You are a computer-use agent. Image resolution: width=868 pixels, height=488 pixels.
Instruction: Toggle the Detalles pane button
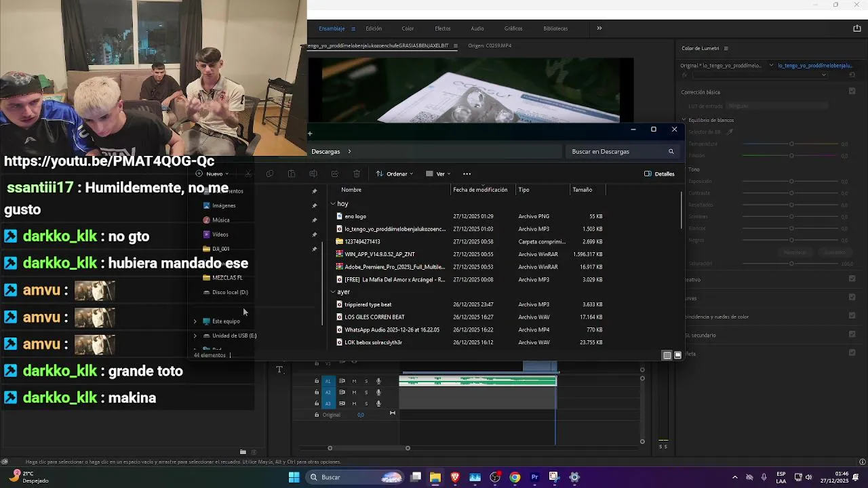[659, 174]
